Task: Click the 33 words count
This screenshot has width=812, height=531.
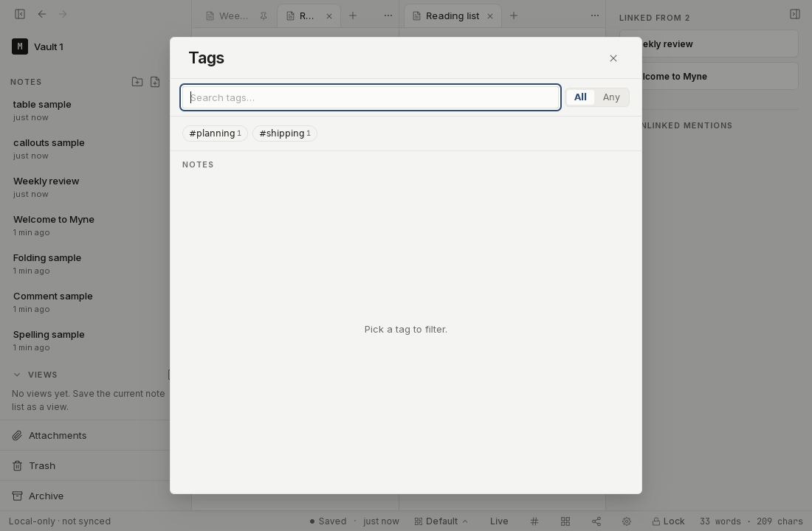Action: (x=720, y=521)
